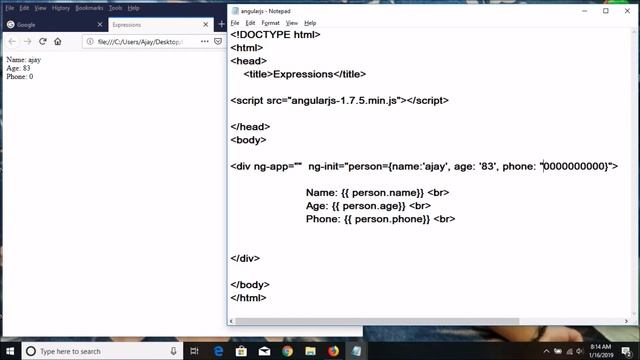Click the taskbar microphone icon
The width and height of the screenshot is (640, 360).
click(173, 351)
